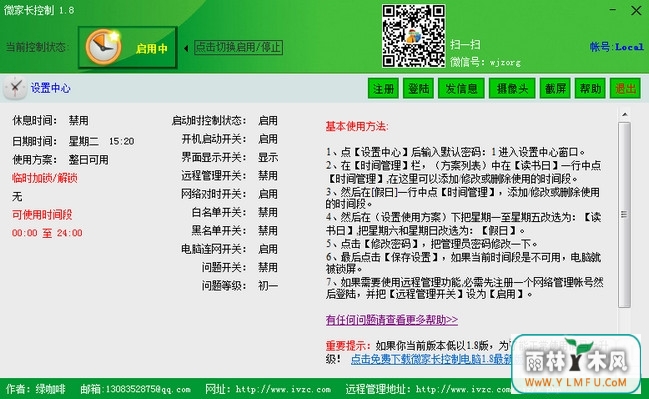Image resolution: width=649 pixels, height=399 pixels.
Task: Click 问题开关 value 禁用
Action: [268, 267]
